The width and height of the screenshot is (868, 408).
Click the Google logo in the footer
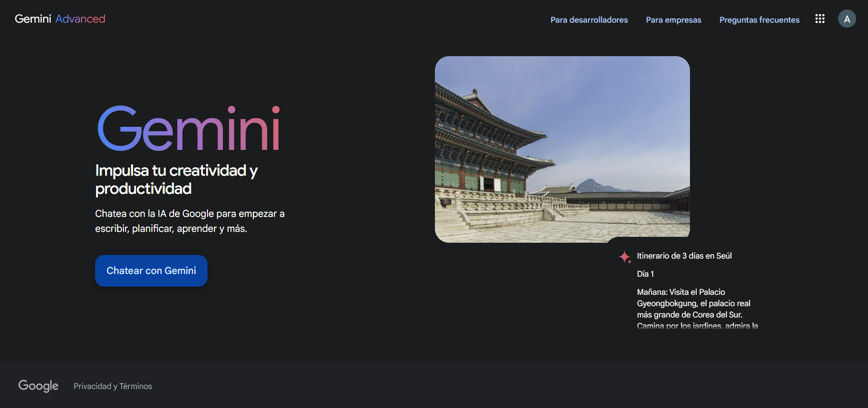click(39, 386)
